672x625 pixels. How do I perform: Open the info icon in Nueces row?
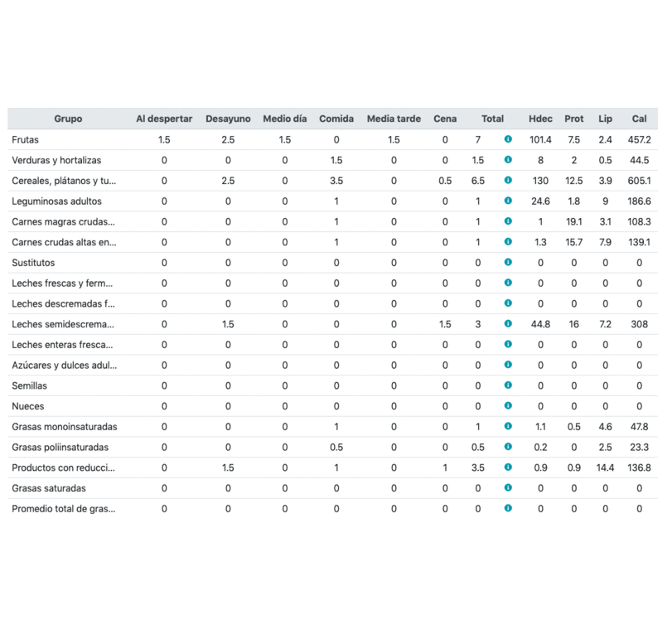click(508, 405)
